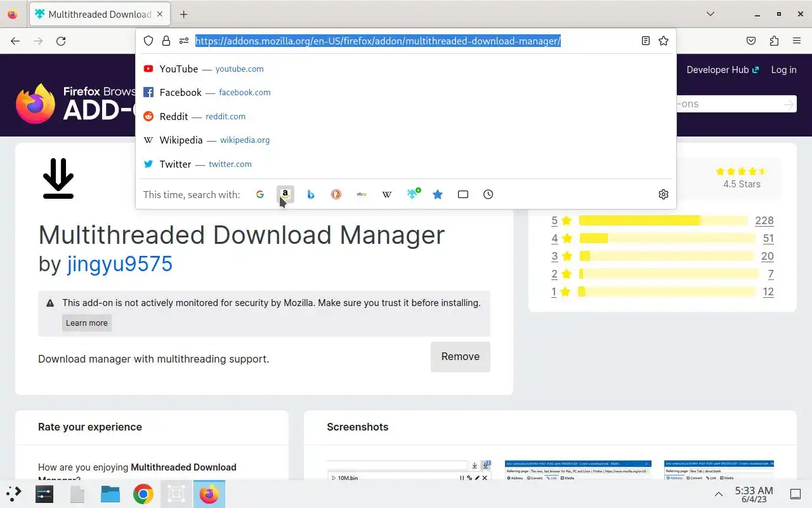The height and width of the screenshot is (508, 812).
Task: Open site permissions icon in address bar
Action: point(184,41)
